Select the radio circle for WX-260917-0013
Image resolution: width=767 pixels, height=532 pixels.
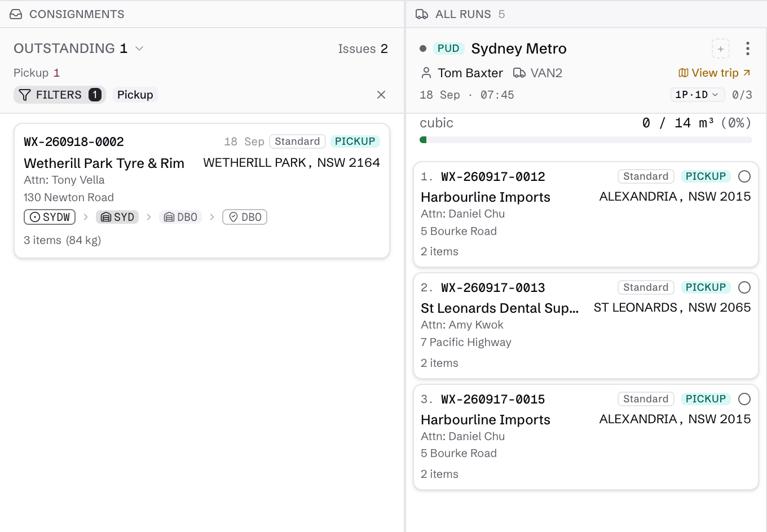[x=744, y=287]
